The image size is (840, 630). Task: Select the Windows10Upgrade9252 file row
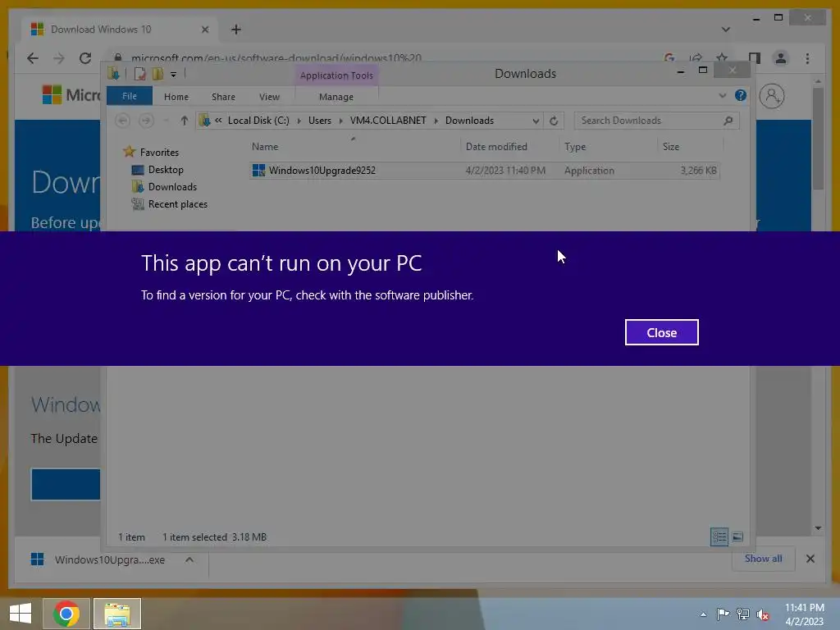click(x=484, y=171)
